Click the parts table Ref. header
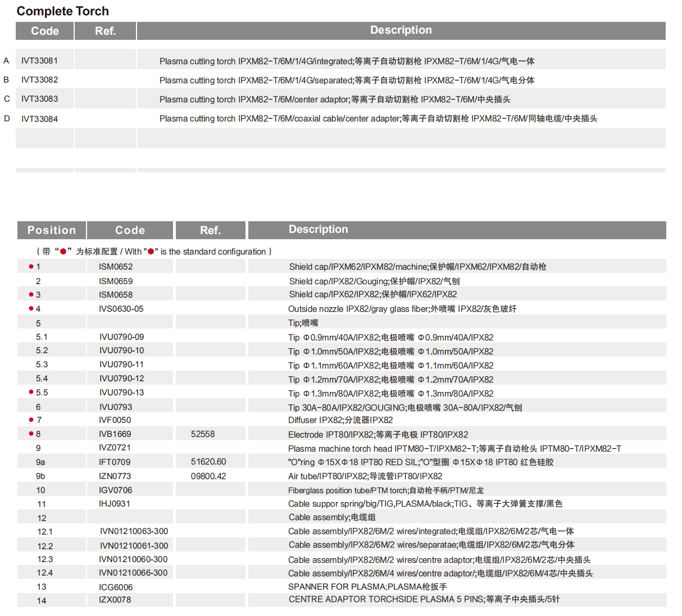682x616 pixels. 211,230
